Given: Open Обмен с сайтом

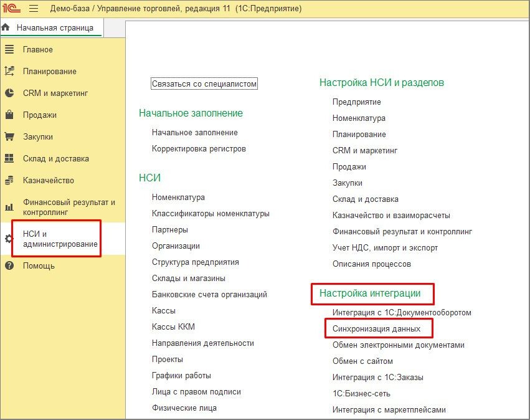Looking at the screenshot, I should tap(362, 361).
